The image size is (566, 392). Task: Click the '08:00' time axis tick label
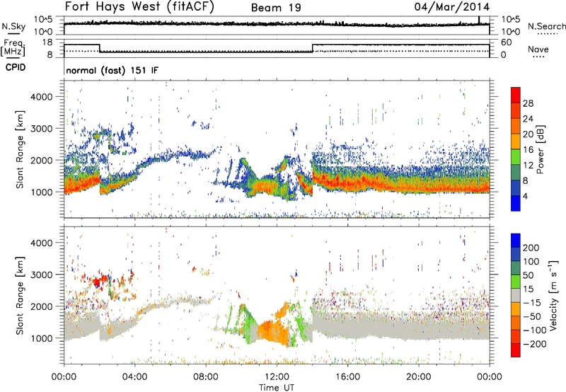pyautogui.click(x=206, y=377)
